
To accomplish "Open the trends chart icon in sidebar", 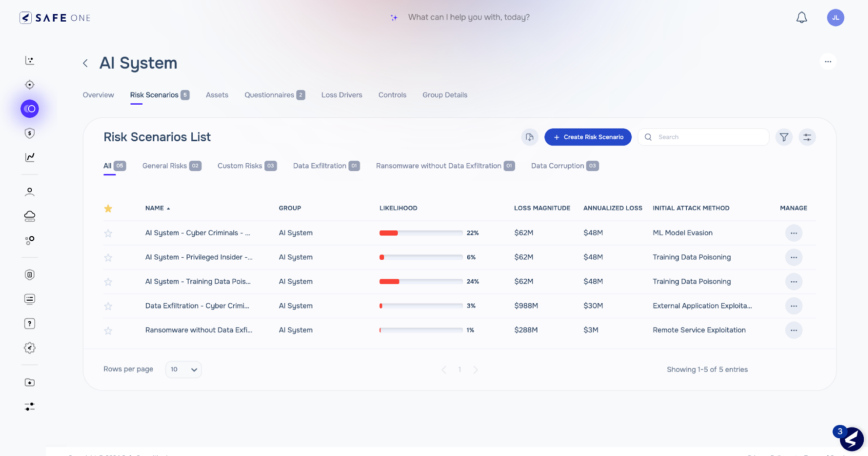I will click(29, 157).
